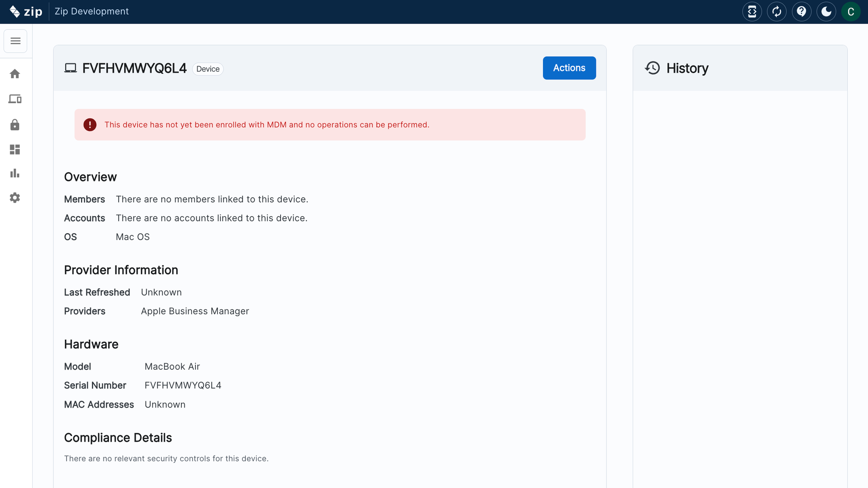Screen dimensions: 868x488
Task: Click the laptop icon beside the device title
Action: pyautogui.click(x=70, y=68)
